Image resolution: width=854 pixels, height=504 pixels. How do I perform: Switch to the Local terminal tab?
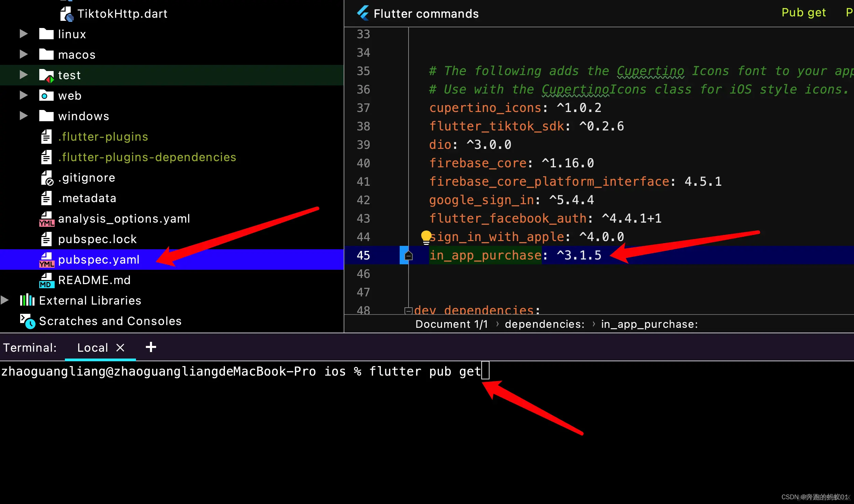pyautogui.click(x=92, y=348)
